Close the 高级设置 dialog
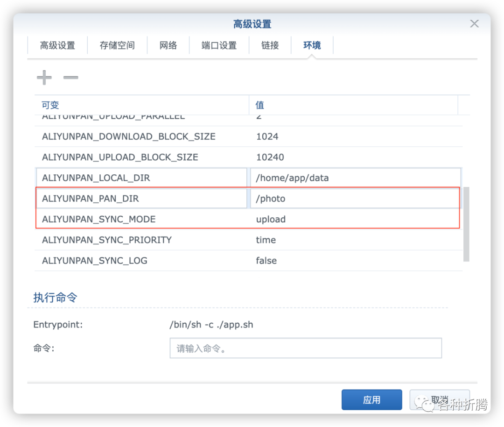504x427 pixels. (x=474, y=24)
